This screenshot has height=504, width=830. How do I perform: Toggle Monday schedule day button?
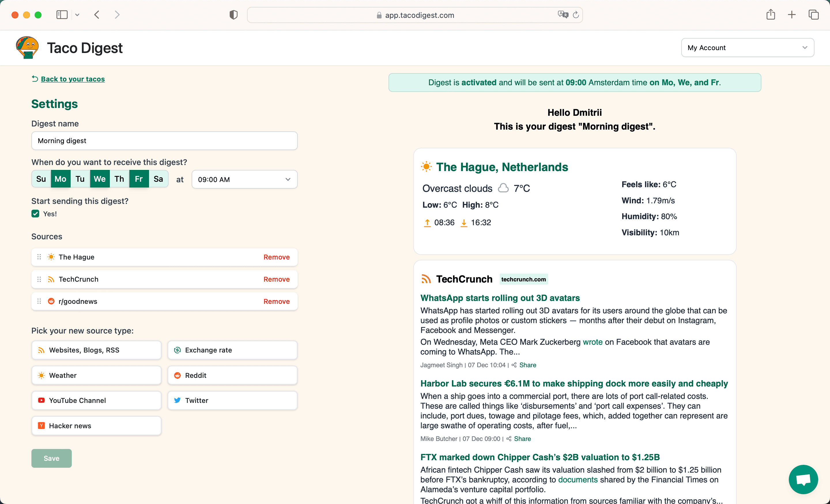coord(61,178)
